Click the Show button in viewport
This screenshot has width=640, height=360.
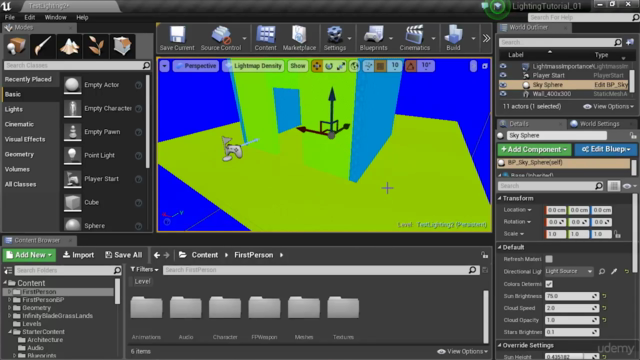tap(298, 66)
